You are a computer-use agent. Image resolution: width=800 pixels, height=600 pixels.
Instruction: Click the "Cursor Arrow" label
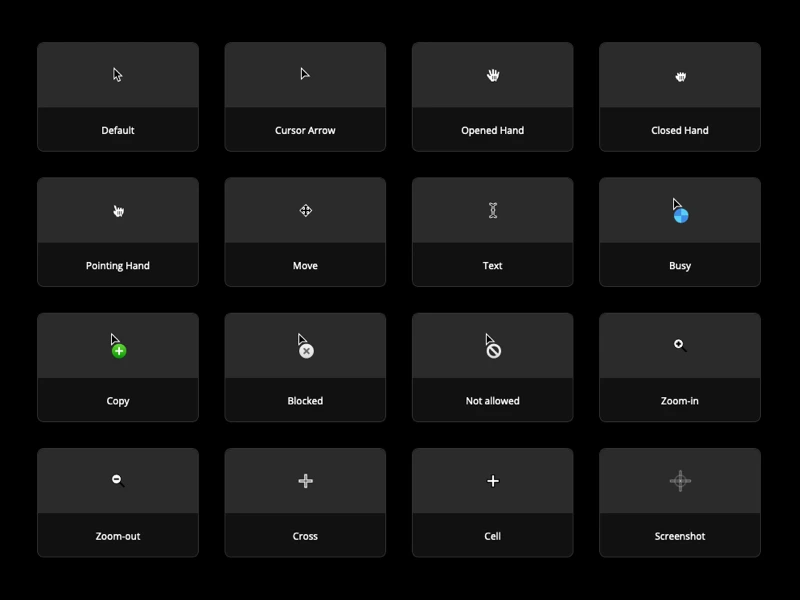[x=305, y=130]
